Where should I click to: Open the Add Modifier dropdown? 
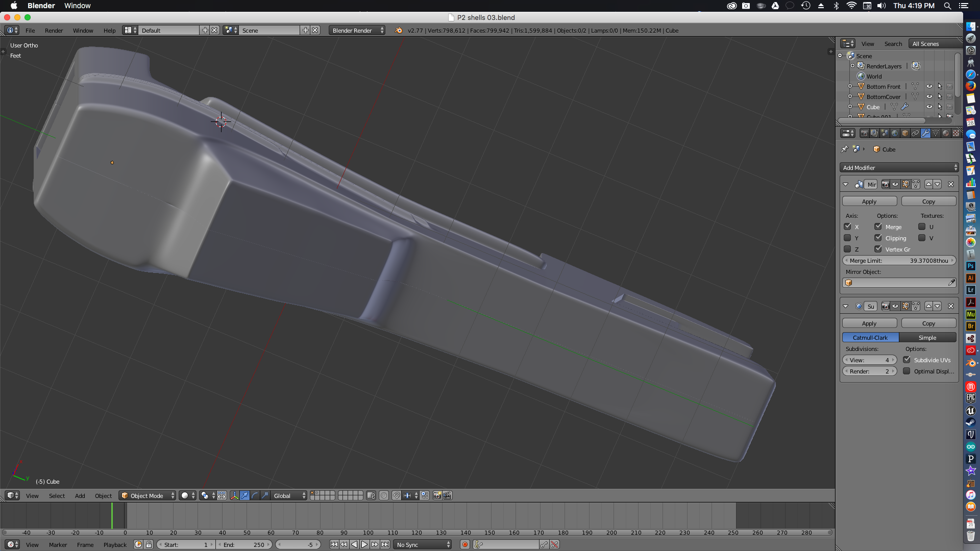(899, 167)
